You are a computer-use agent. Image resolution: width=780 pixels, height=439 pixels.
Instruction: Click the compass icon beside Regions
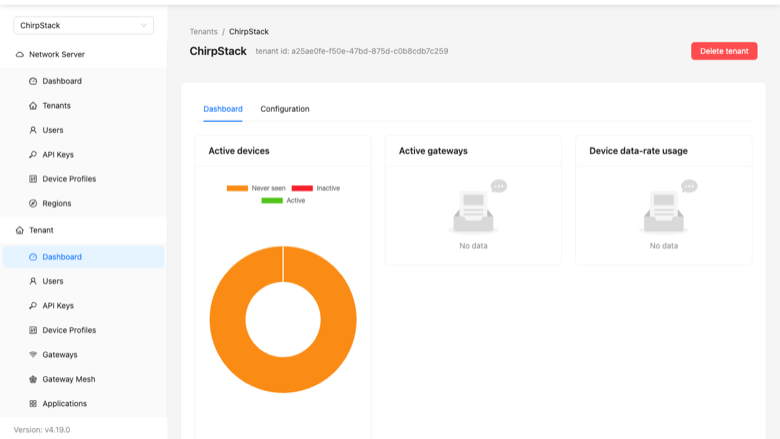tap(33, 203)
